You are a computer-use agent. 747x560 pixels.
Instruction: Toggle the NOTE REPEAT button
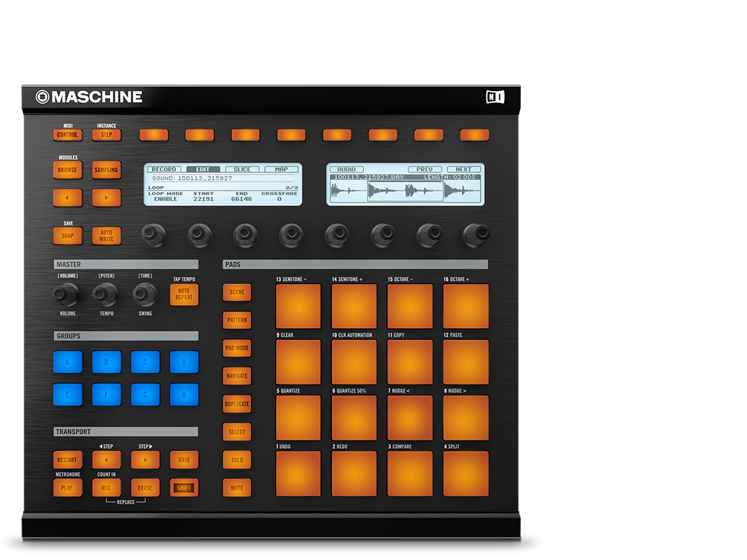(x=184, y=294)
